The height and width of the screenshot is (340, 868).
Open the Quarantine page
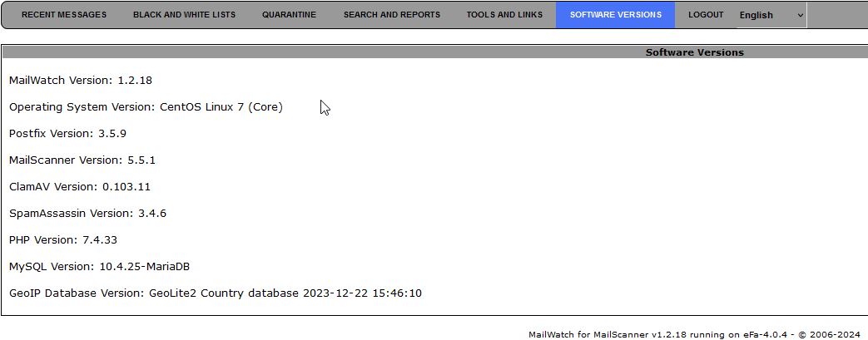289,15
